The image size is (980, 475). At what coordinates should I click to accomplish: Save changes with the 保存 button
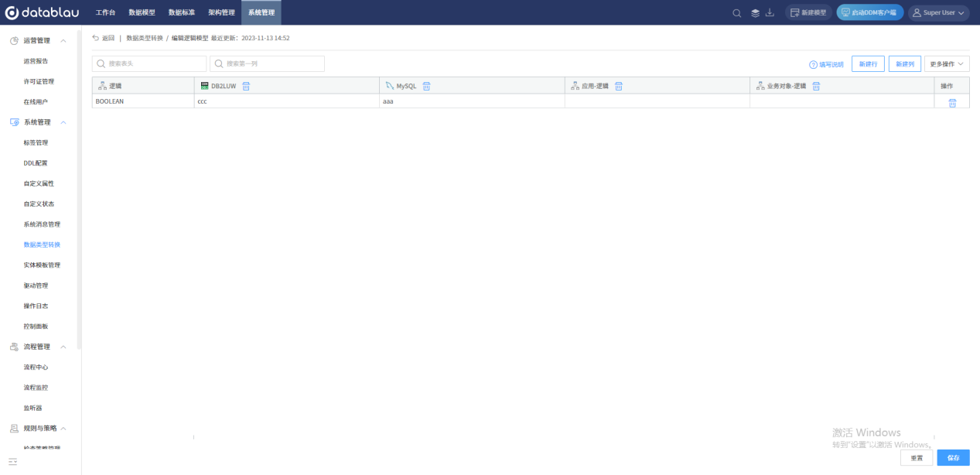tap(953, 458)
